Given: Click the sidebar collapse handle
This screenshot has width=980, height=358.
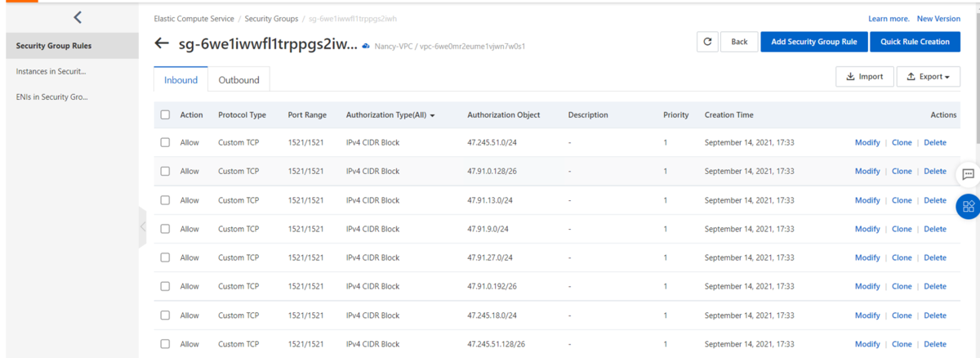Looking at the screenshot, I should (142, 226).
